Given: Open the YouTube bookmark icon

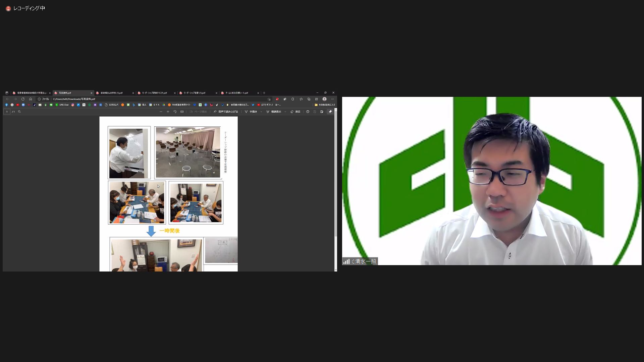Looking at the screenshot, I should pos(18,105).
